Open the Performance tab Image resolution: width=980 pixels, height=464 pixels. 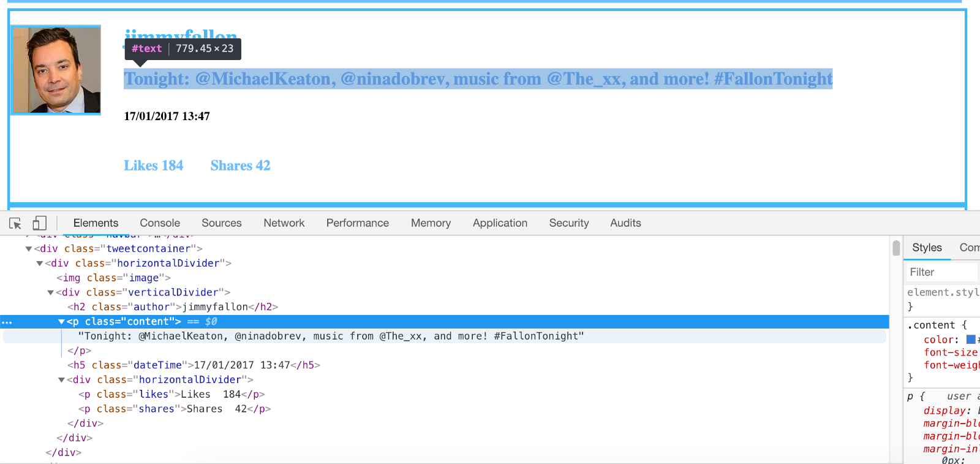coord(357,223)
